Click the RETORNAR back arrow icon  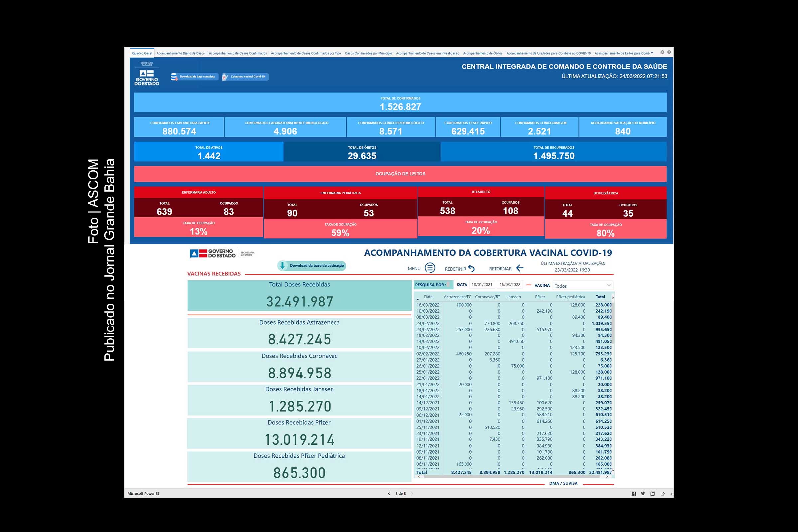[520, 268]
